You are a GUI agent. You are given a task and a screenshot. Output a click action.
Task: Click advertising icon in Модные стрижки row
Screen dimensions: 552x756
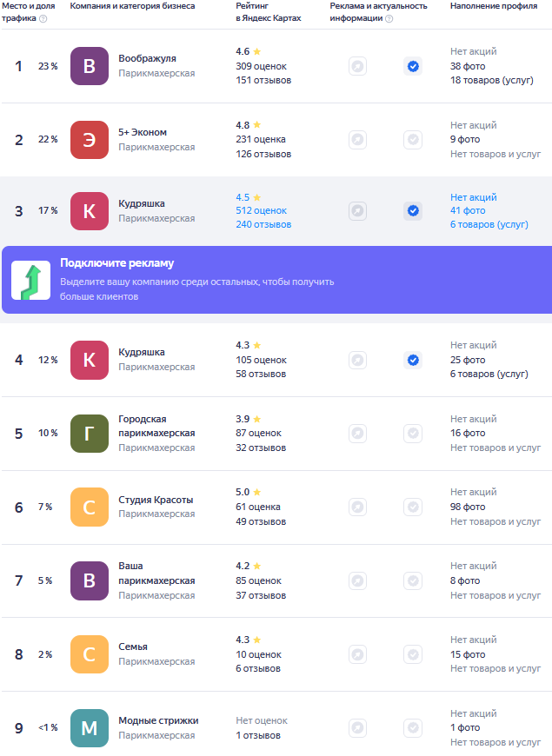tap(357, 728)
